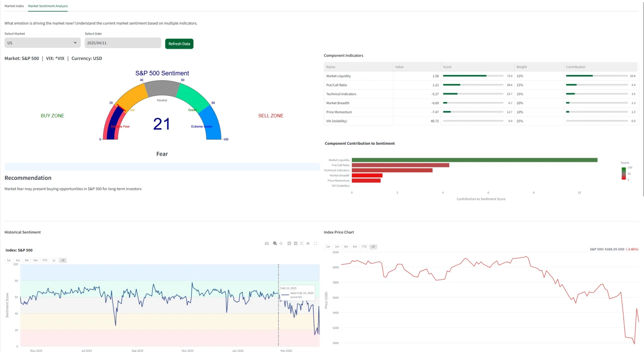
Task: Click the Refresh Data button
Action: (x=179, y=44)
